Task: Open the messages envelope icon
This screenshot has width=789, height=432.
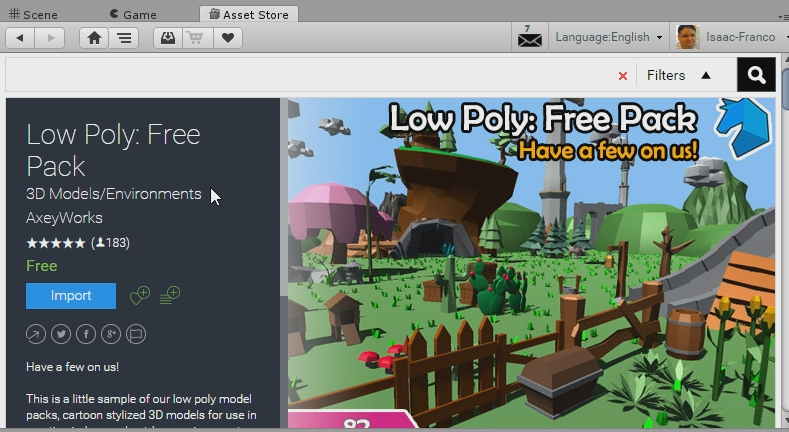Action: [x=530, y=38]
